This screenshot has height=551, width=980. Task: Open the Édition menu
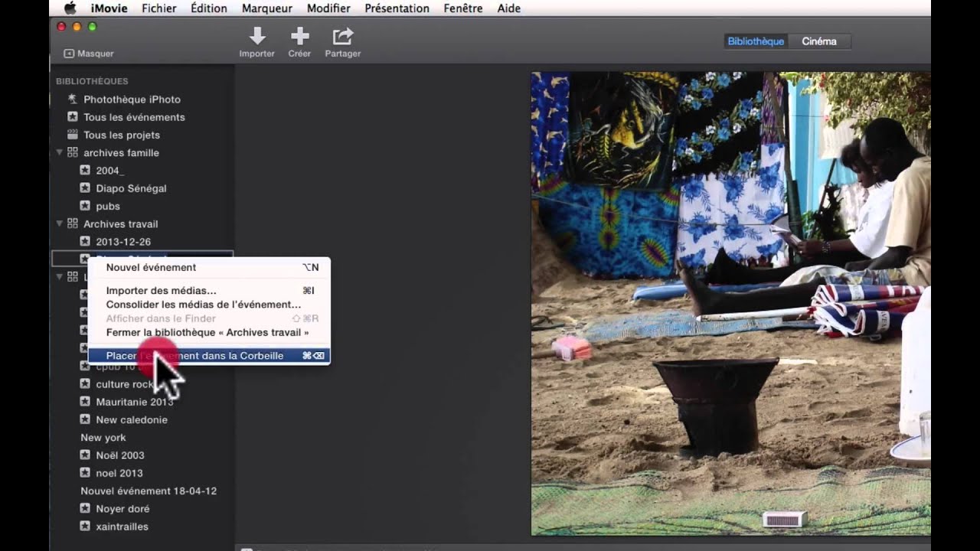[x=209, y=8]
